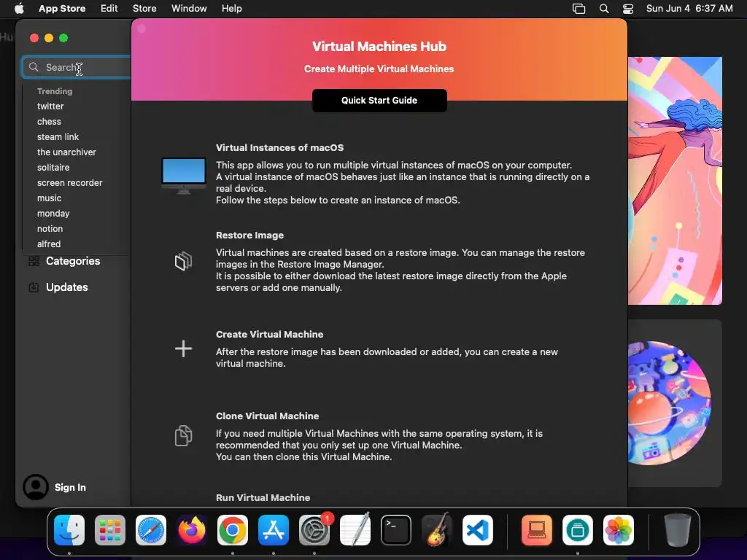Viewport: 747px width, 560px height.
Task: Open Photos from the dock
Action: click(x=619, y=530)
